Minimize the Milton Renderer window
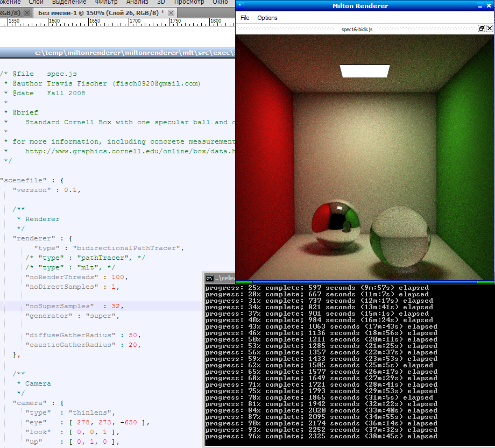Viewport: 495px width, 448px height. point(480,6)
